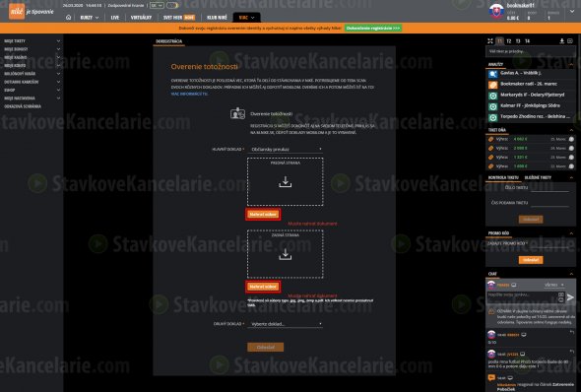Reply to the first chat message
The height and width of the screenshot is (392, 581).
(x=572, y=332)
